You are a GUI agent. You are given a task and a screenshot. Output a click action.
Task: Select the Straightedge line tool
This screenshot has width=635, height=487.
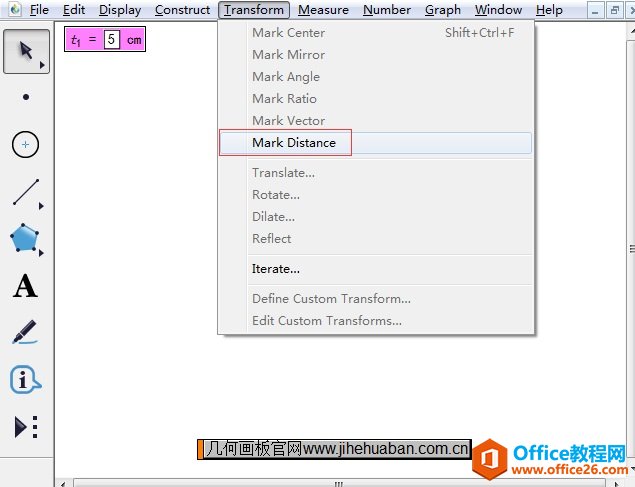click(26, 192)
